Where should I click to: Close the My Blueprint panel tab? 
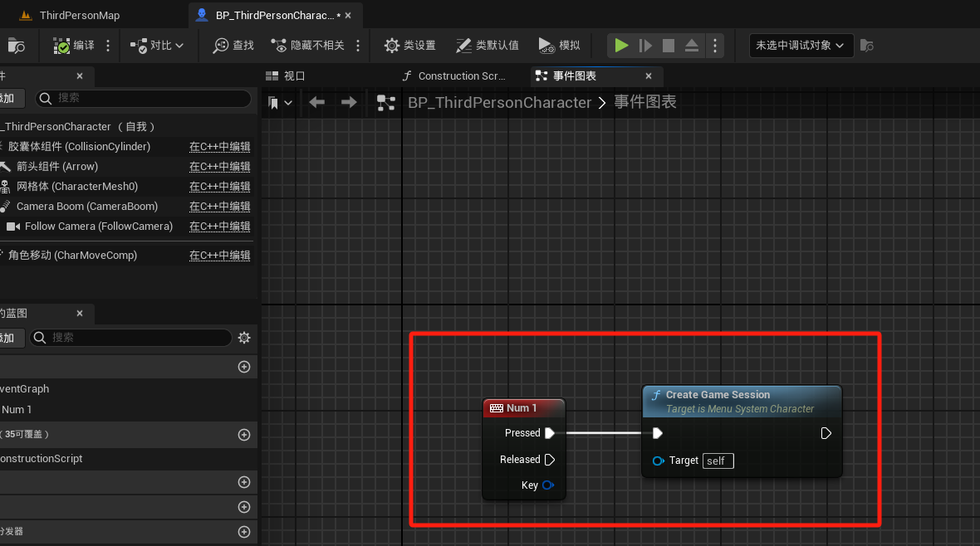(x=80, y=314)
